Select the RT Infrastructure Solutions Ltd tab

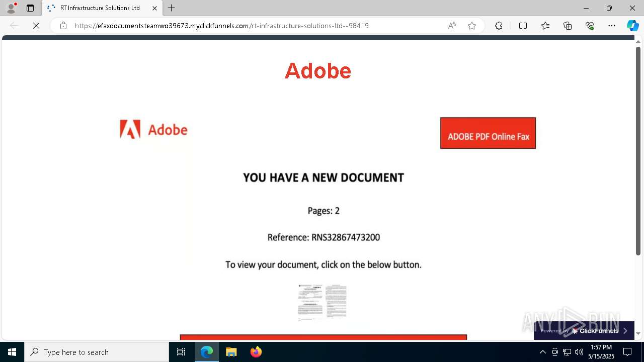(x=102, y=8)
